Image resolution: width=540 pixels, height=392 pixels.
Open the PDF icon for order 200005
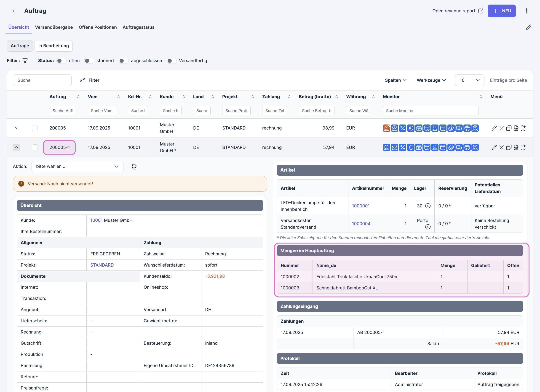516,128
